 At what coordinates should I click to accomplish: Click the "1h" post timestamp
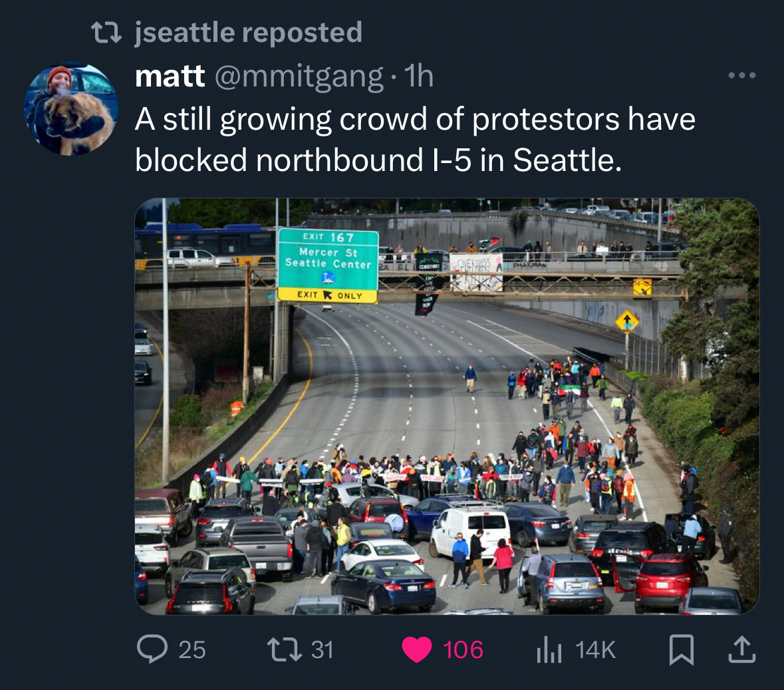(418, 76)
